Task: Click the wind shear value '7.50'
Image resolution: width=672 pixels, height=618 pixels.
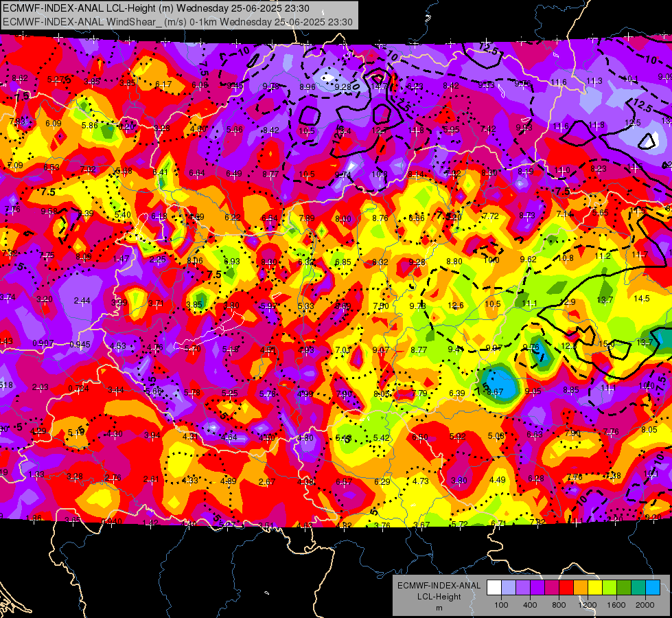Action: [x=381, y=306]
